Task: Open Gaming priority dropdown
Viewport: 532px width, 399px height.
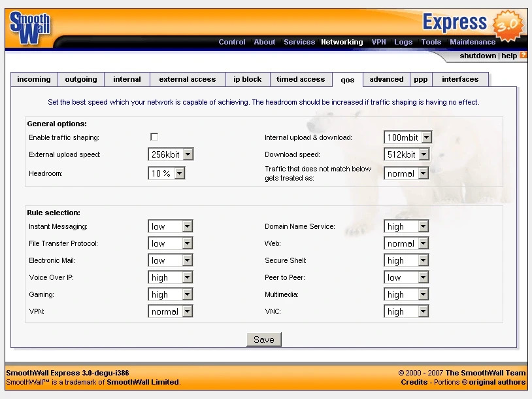Action: [171, 294]
